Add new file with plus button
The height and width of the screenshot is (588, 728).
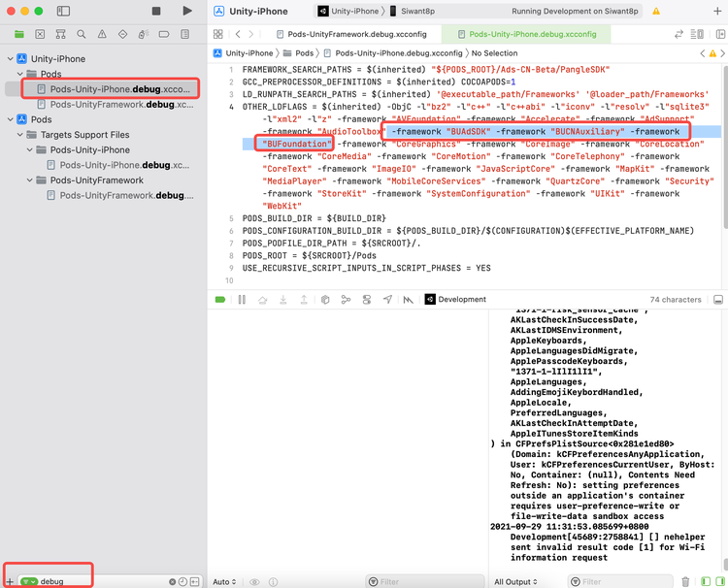pos(9,581)
